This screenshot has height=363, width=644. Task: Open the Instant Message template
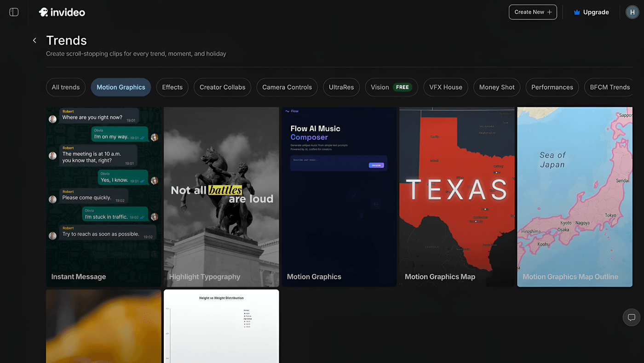coord(103,197)
